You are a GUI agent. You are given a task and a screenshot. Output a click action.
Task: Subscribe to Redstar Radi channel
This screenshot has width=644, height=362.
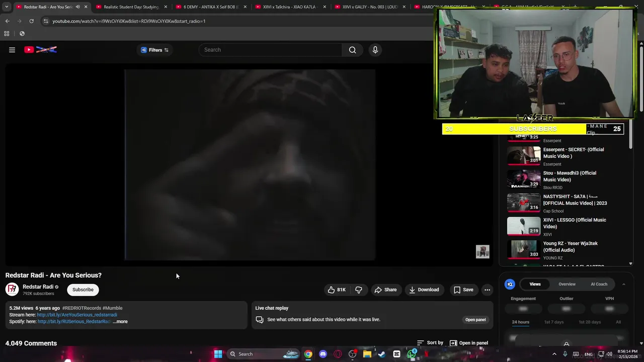pos(83,290)
